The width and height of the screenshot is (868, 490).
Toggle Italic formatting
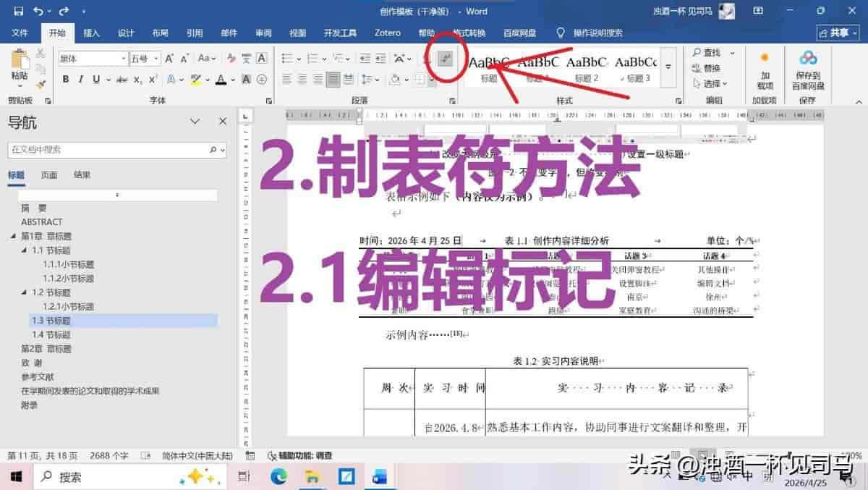point(80,80)
